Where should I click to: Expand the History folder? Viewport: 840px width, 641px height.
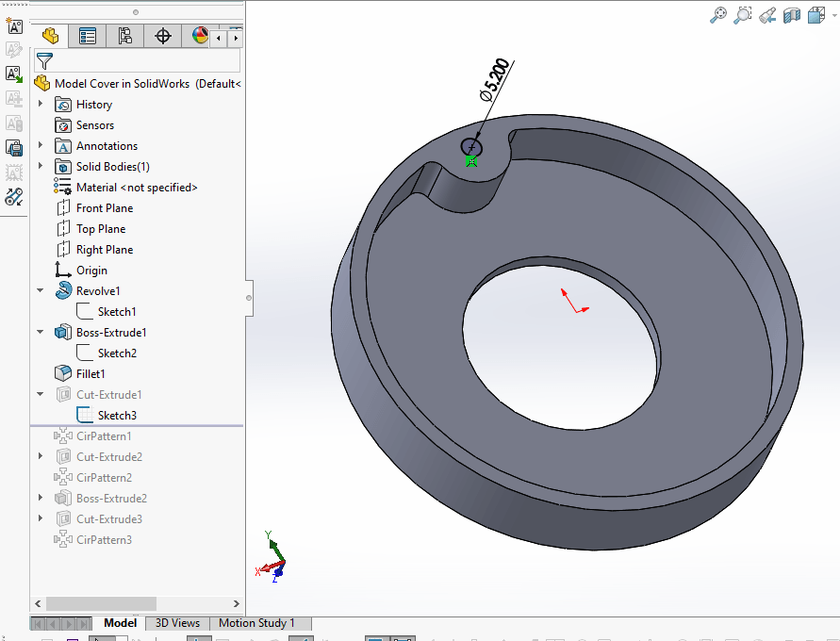coord(41,104)
